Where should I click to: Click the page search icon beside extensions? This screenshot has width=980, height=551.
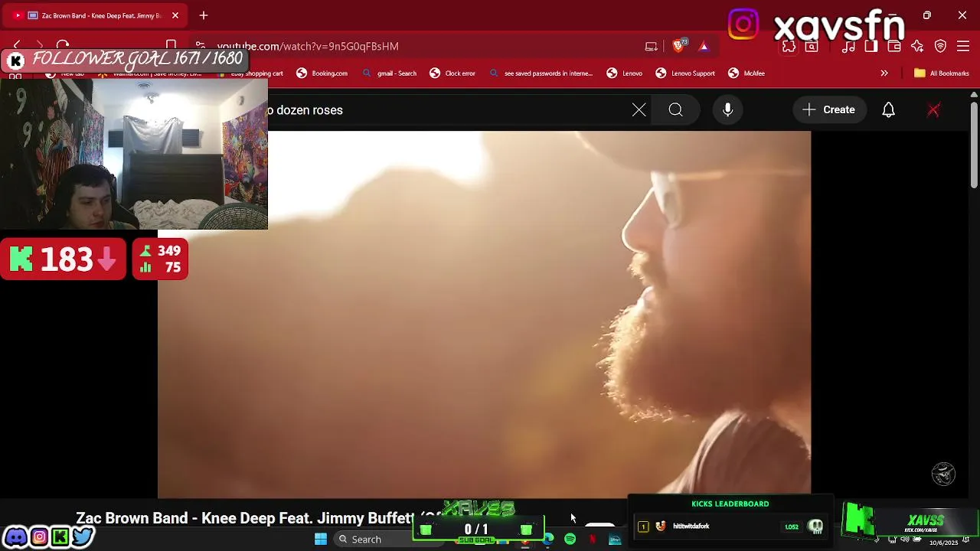[812, 47]
